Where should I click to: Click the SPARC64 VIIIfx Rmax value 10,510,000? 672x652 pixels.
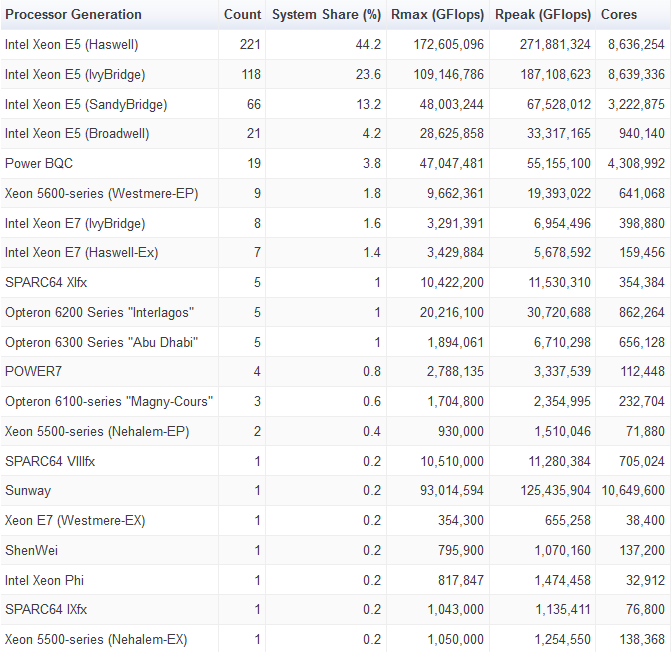pos(452,461)
